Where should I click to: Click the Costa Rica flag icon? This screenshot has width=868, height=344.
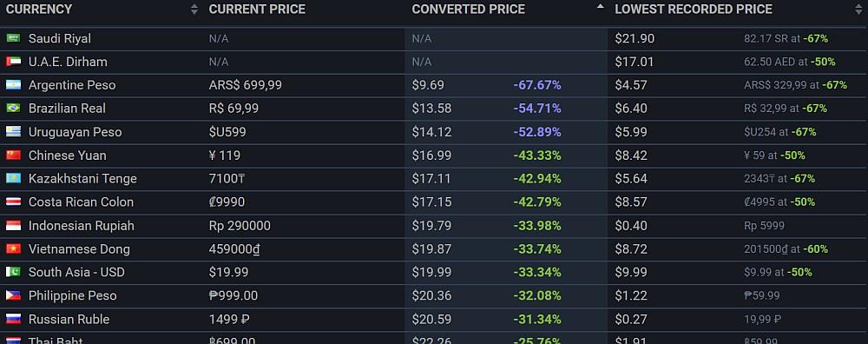pos(13,202)
